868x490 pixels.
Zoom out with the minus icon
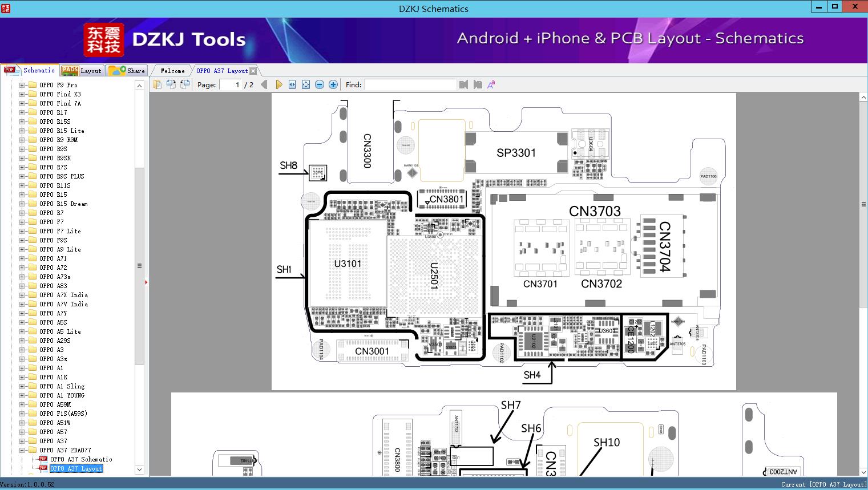(x=320, y=84)
